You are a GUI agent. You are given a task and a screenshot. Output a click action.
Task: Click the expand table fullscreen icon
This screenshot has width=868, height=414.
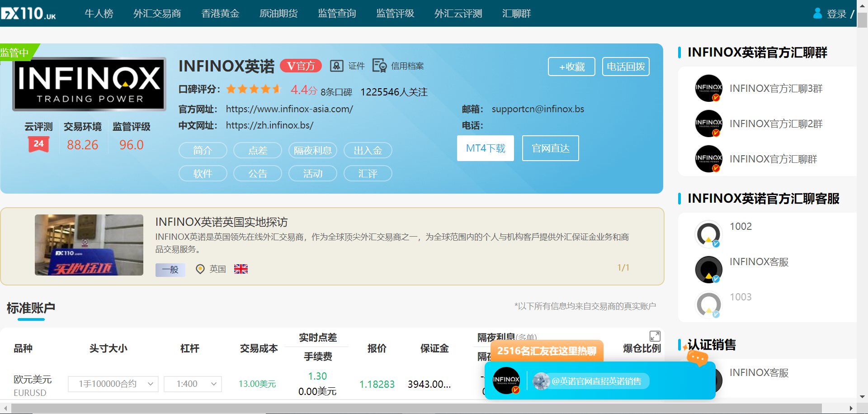[655, 336]
